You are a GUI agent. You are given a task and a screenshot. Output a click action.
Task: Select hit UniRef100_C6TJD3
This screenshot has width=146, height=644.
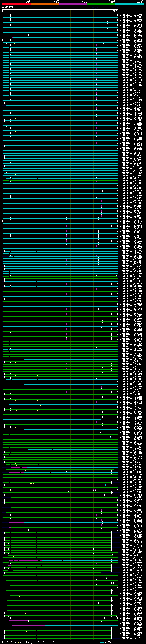tap(131, 183)
